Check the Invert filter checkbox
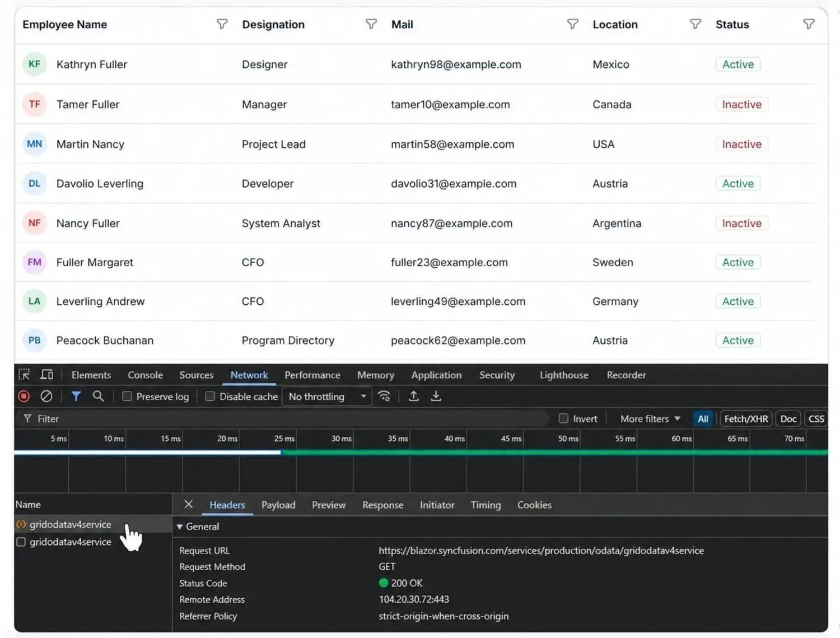The width and height of the screenshot is (840, 638). tap(564, 418)
